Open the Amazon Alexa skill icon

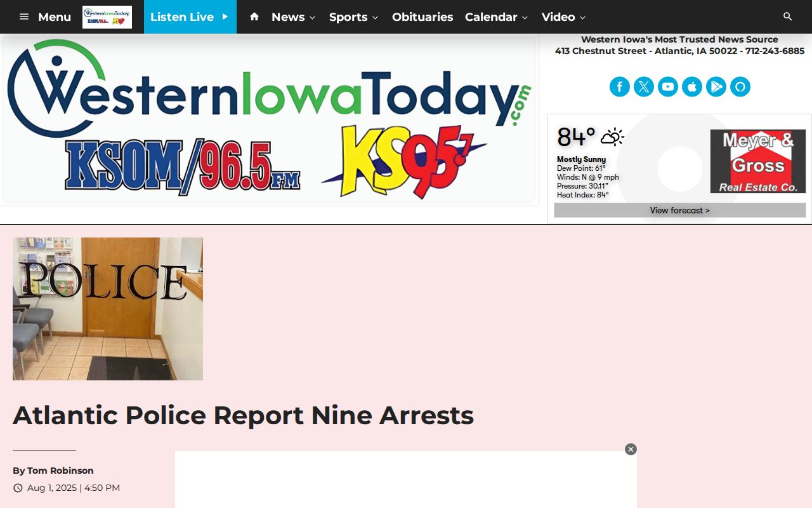740,87
